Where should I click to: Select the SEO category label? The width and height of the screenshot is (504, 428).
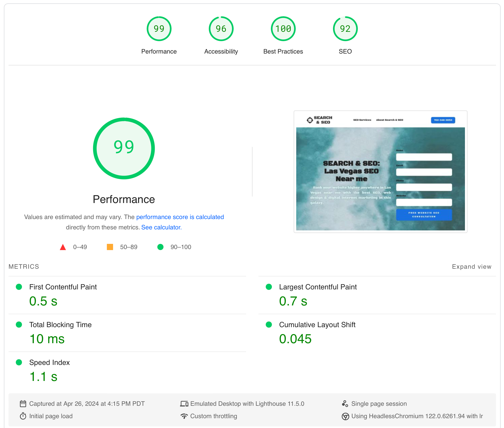[x=345, y=51]
